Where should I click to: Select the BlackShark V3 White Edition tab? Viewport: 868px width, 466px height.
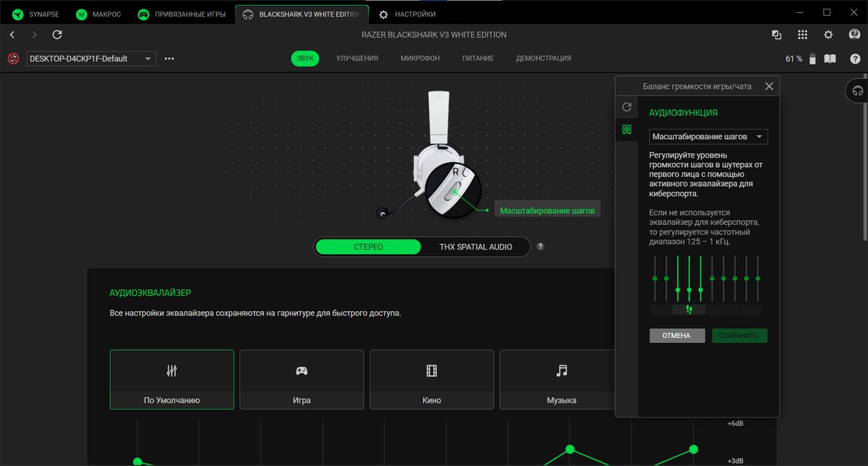pyautogui.click(x=302, y=14)
